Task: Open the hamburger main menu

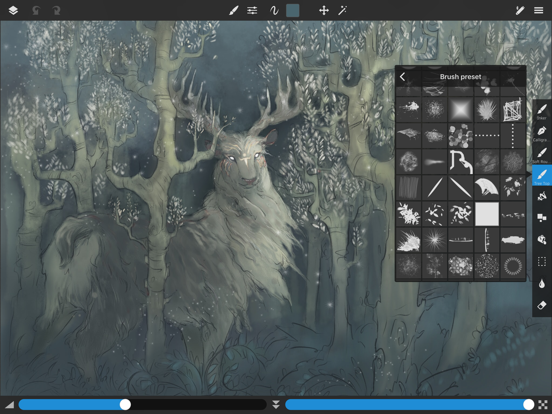Action: point(539,11)
